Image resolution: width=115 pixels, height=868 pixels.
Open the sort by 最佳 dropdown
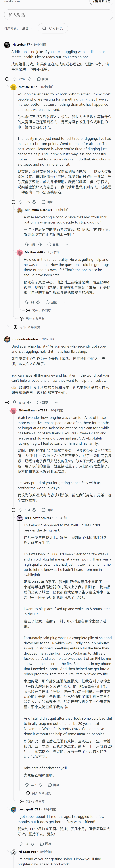coord(28,28)
